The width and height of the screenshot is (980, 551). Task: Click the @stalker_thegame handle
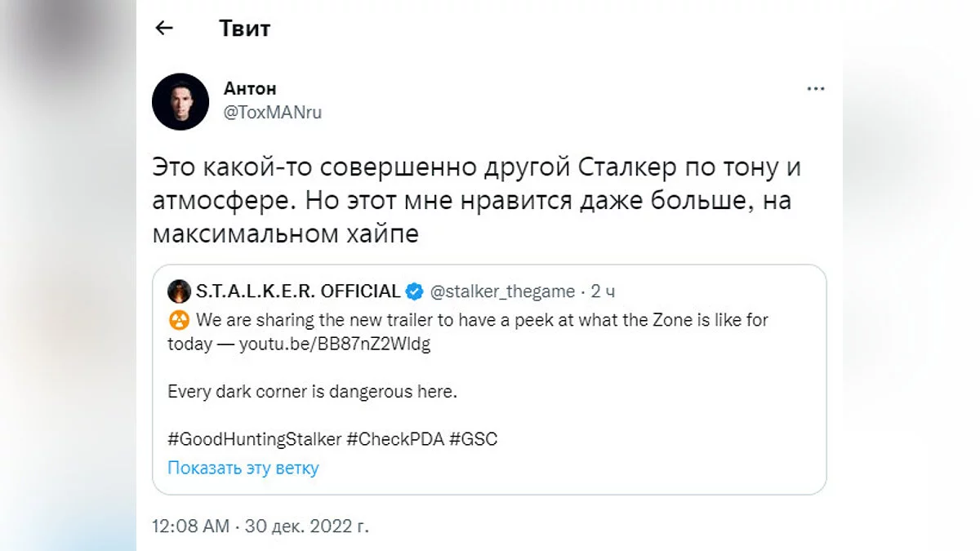point(502,291)
